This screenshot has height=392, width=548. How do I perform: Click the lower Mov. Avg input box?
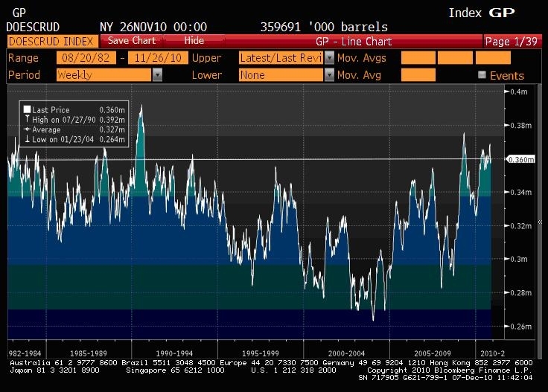(x=418, y=74)
